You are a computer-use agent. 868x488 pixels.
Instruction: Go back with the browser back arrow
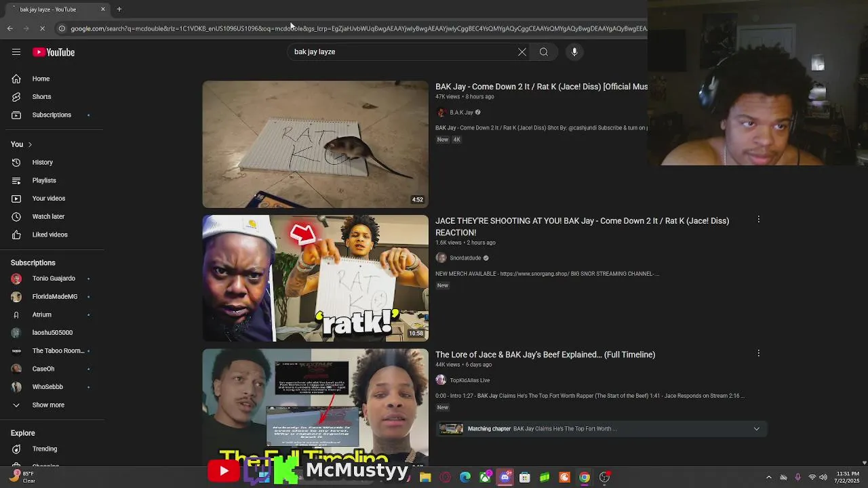point(9,28)
